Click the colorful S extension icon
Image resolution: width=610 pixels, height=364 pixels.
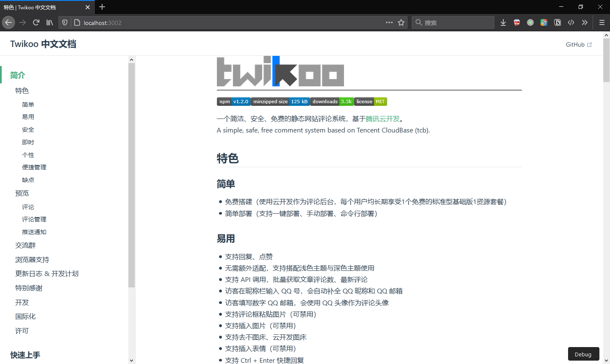pos(544,22)
